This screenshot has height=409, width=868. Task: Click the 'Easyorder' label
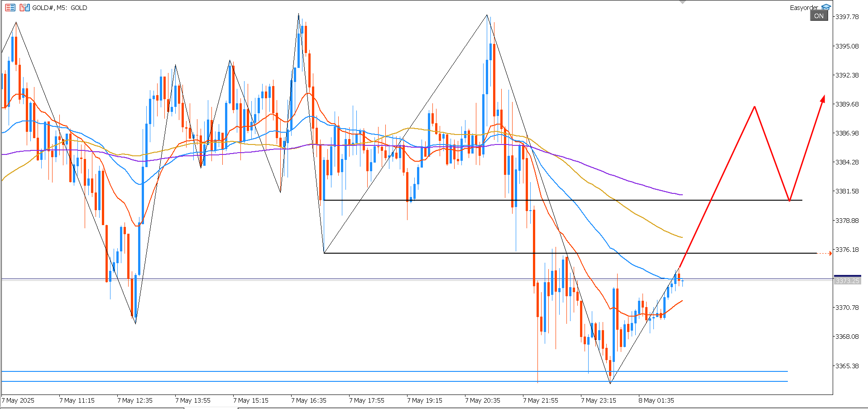[804, 8]
